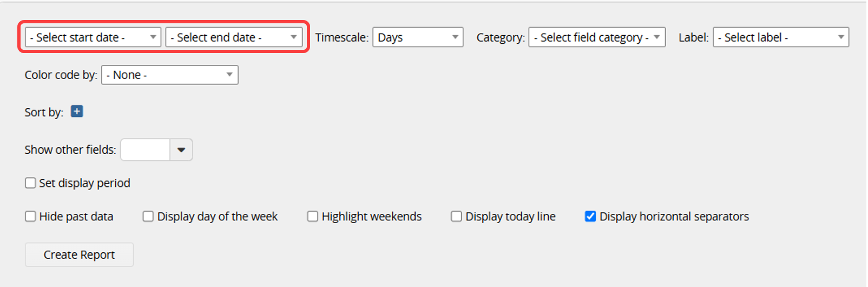Click the blue plus icon beside Sort by

(x=77, y=112)
